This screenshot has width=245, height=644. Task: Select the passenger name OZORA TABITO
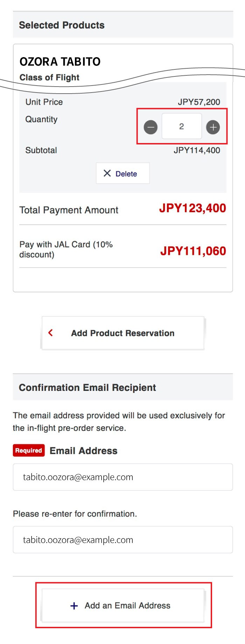tap(60, 62)
